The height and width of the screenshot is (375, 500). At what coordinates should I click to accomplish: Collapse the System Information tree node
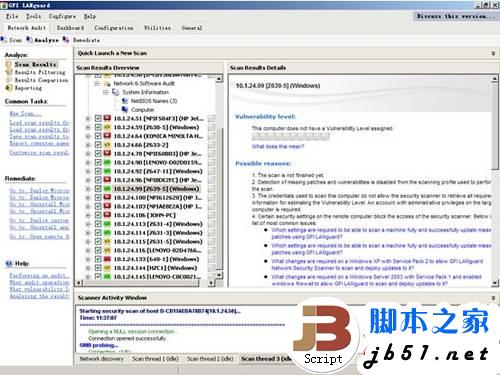(x=106, y=92)
